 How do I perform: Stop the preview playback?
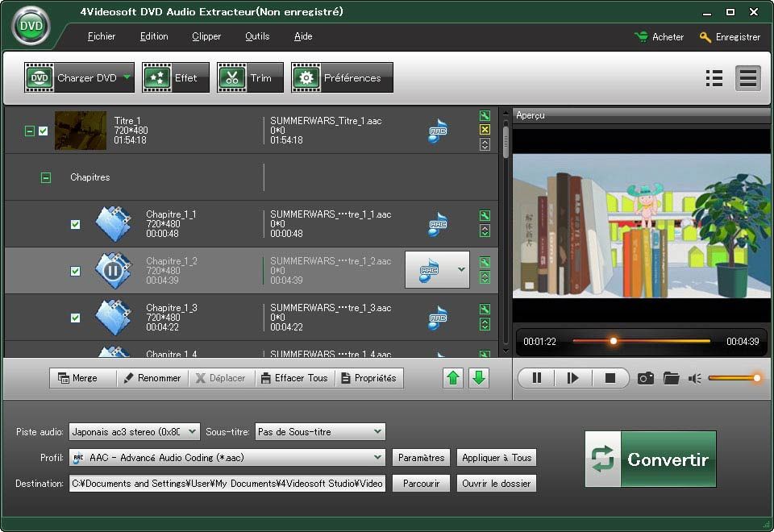(610, 378)
